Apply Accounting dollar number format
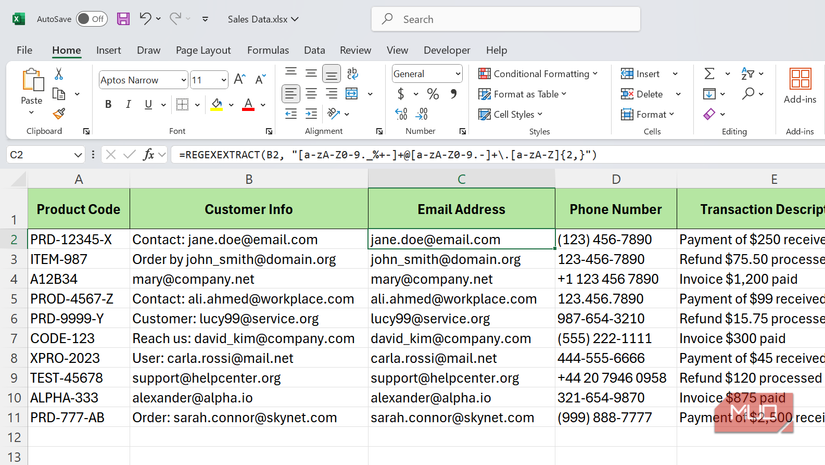This screenshot has width=825, height=465. click(x=401, y=94)
